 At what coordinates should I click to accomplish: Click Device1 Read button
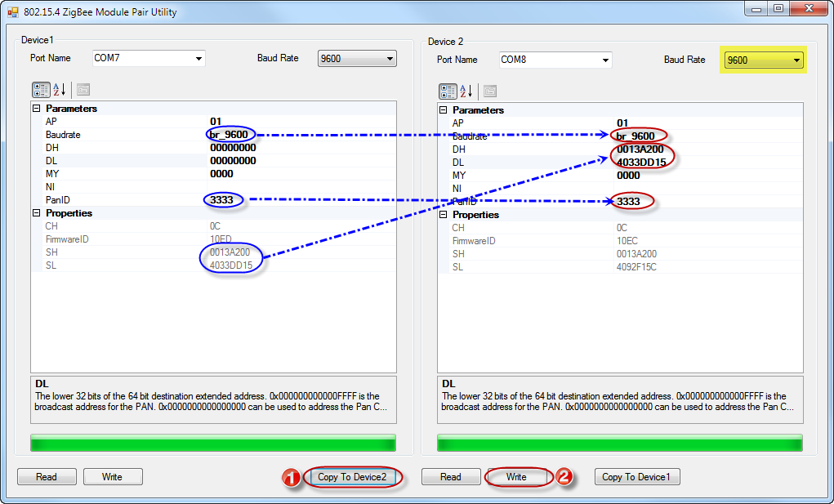(x=47, y=477)
